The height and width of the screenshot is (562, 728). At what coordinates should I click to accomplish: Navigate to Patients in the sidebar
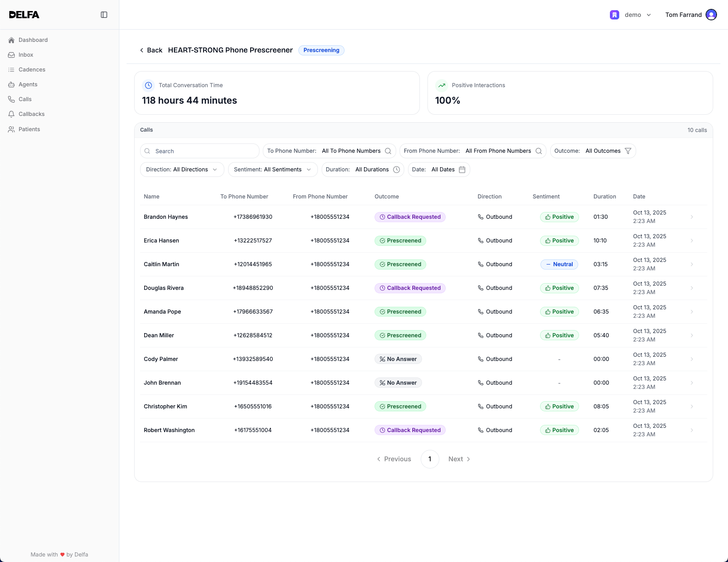coord(29,129)
